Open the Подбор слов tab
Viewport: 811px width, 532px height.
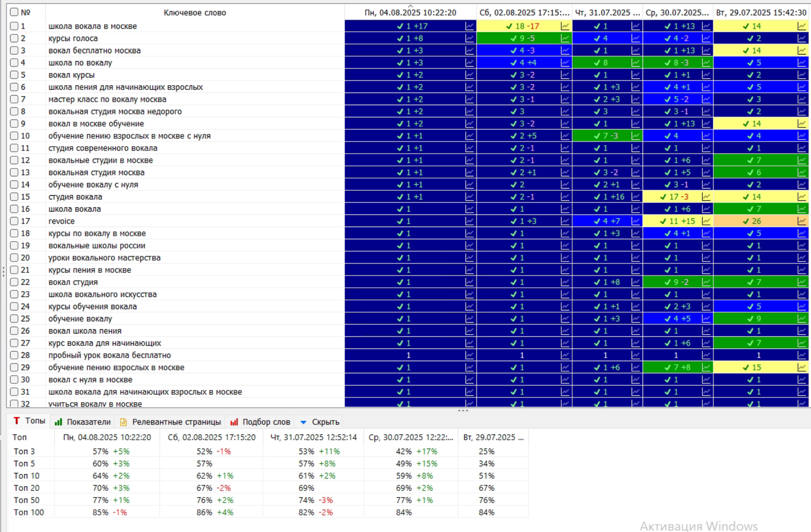[261, 422]
